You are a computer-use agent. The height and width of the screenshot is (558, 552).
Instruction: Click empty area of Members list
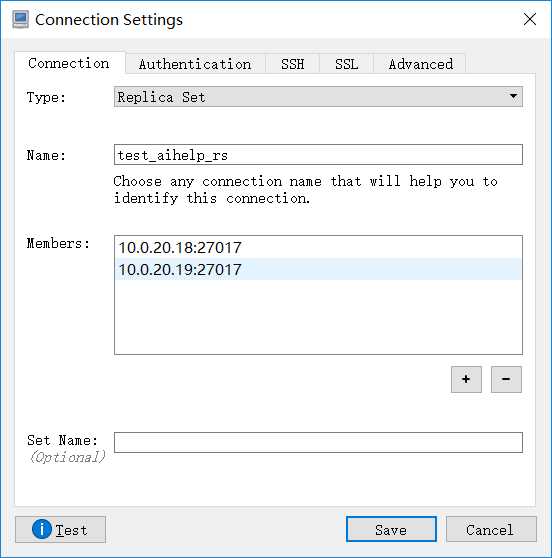click(x=318, y=317)
